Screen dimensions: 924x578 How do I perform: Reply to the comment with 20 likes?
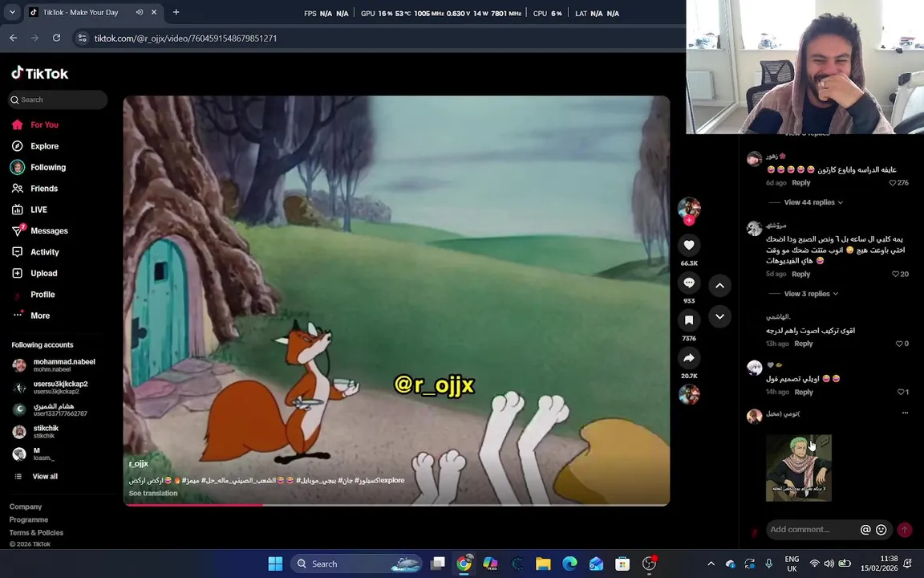(800, 275)
